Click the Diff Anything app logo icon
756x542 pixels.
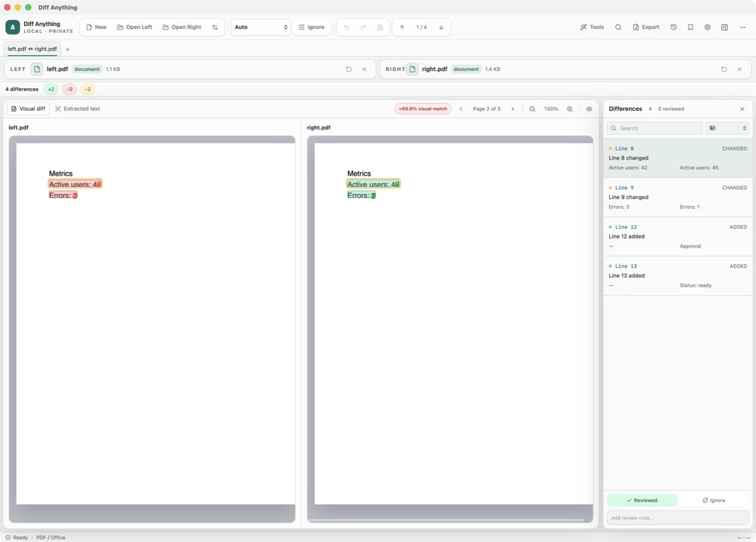(x=13, y=27)
